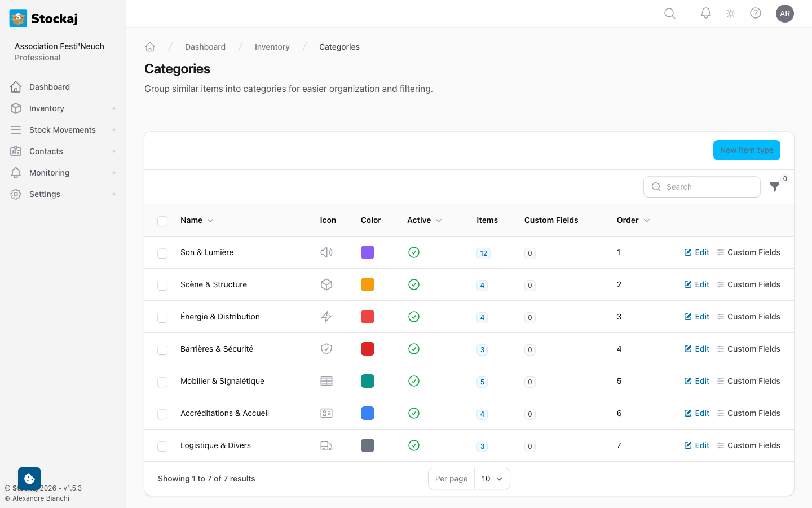Screen dimensions: 812x508
Task: Click the teal Mobilier & Signalétique color swatch
Action: pyautogui.click(x=368, y=381)
